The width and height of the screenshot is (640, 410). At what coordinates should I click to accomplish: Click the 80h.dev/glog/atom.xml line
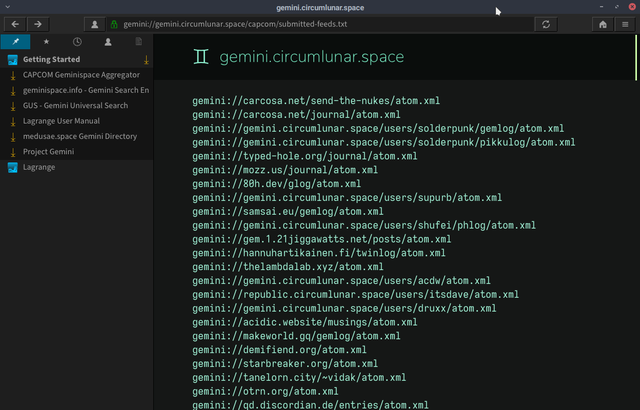coord(276,184)
